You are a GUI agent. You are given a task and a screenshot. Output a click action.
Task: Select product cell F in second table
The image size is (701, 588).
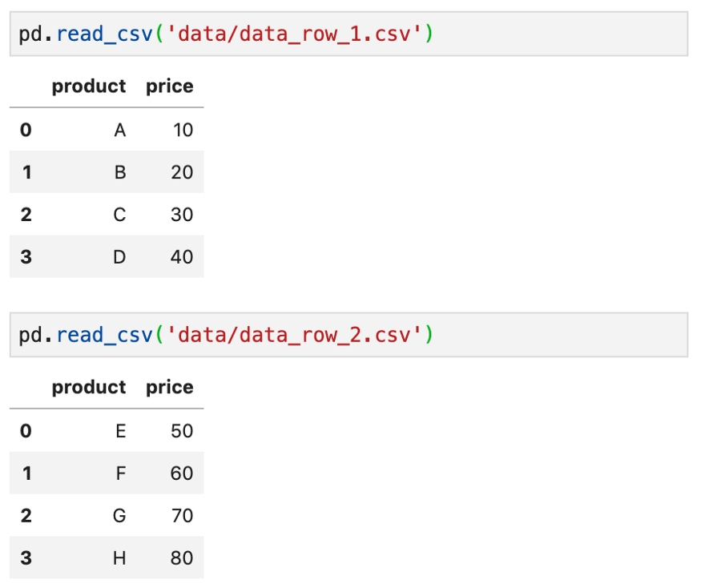pyautogui.click(x=121, y=473)
